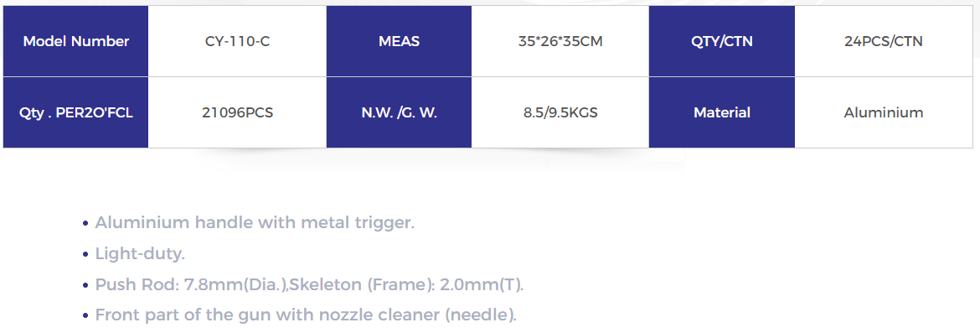
Task: Select the CY-110-C model value
Action: (x=238, y=41)
